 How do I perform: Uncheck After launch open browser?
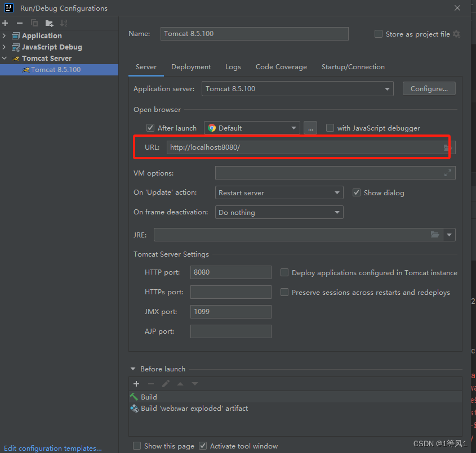coord(150,128)
